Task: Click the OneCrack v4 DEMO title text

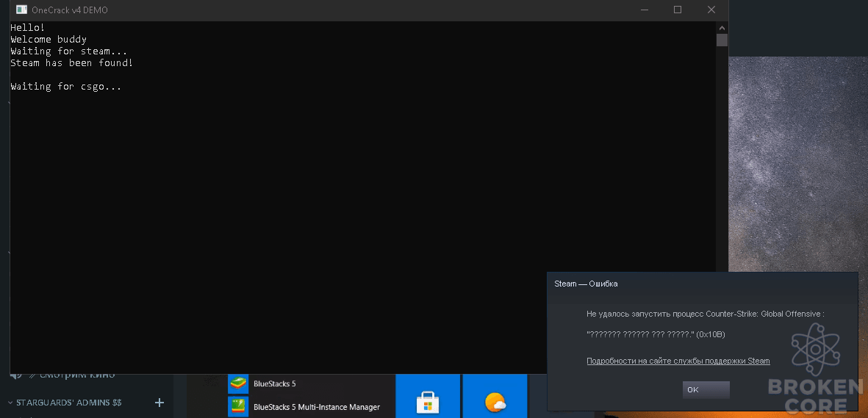Action: pos(70,10)
